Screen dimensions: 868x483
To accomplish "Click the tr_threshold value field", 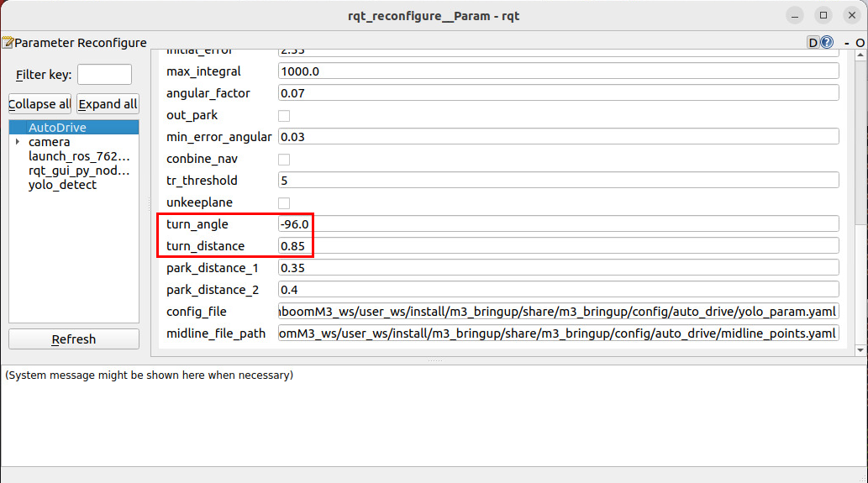I will [559, 181].
